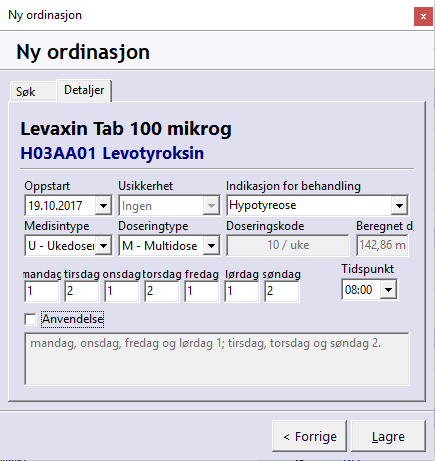This screenshot has width=435, height=461.
Task: Click the Anvendelse description text area
Action: pyautogui.click(x=217, y=359)
